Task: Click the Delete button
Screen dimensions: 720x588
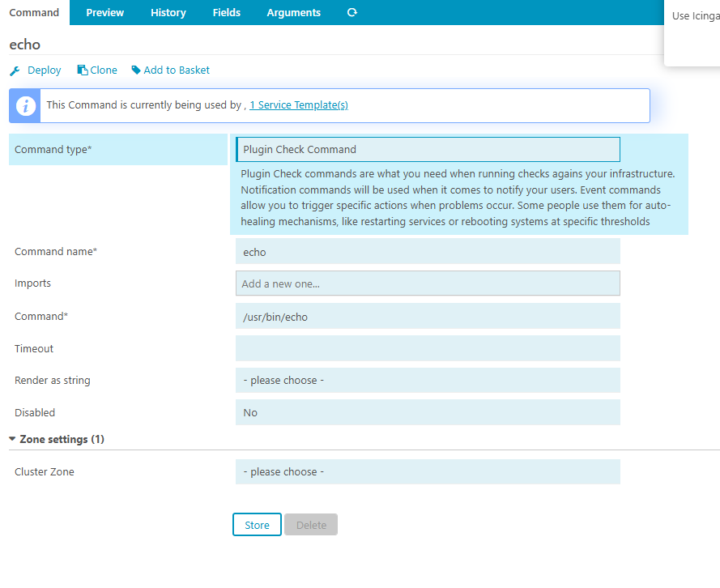Action: pos(311,525)
